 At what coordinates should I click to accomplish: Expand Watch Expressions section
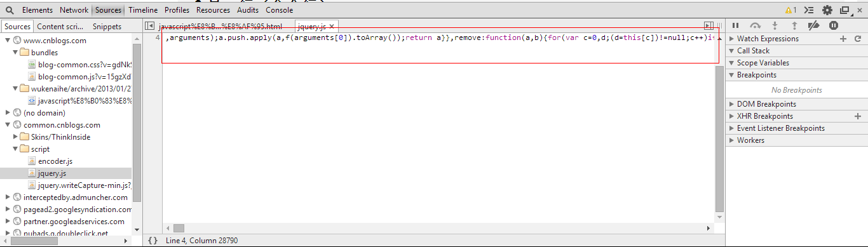731,39
